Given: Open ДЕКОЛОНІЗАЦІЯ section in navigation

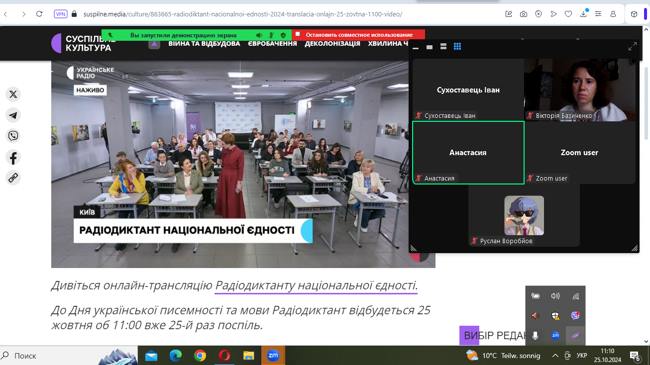Looking at the screenshot, I should [x=332, y=44].
